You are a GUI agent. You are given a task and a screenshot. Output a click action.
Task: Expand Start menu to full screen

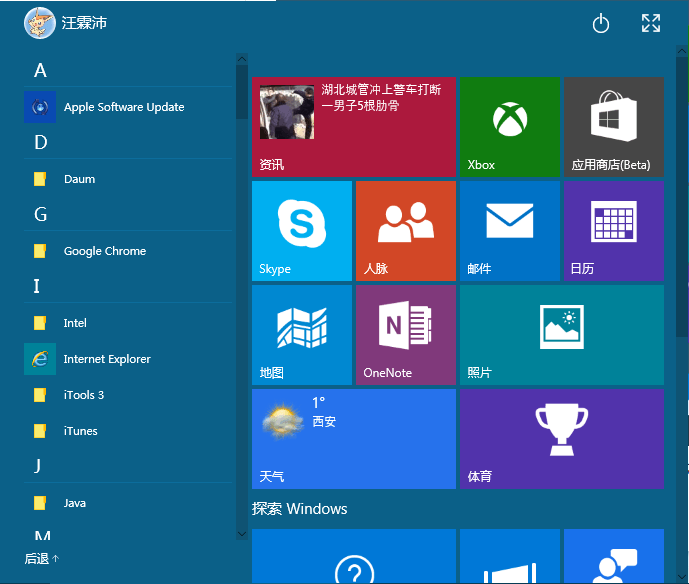pos(651,24)
